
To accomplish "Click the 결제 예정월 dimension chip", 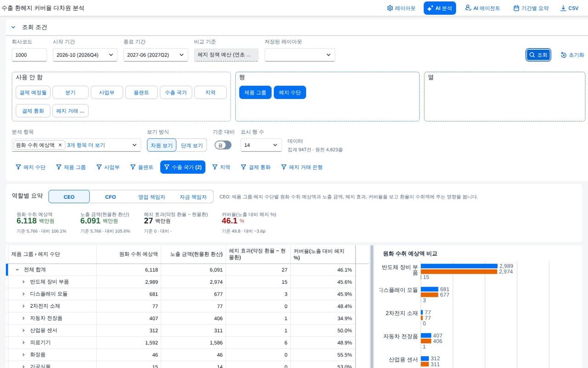I will coord(33,92).
